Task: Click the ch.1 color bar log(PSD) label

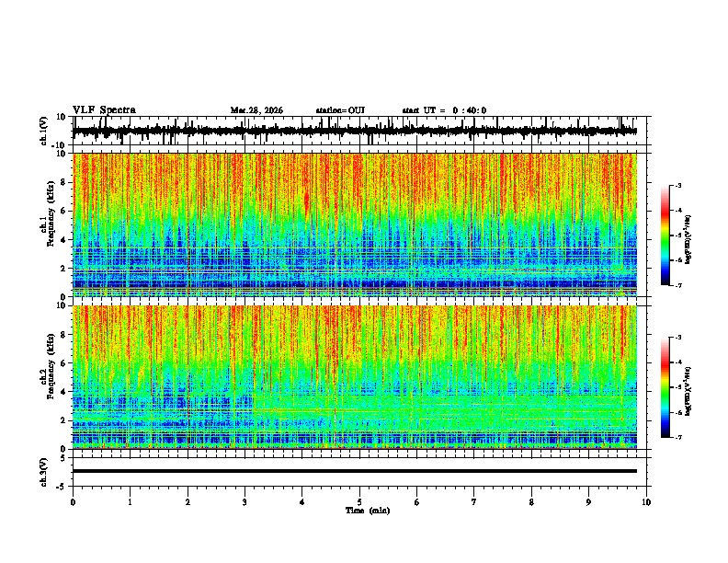Action: [688, 239]
